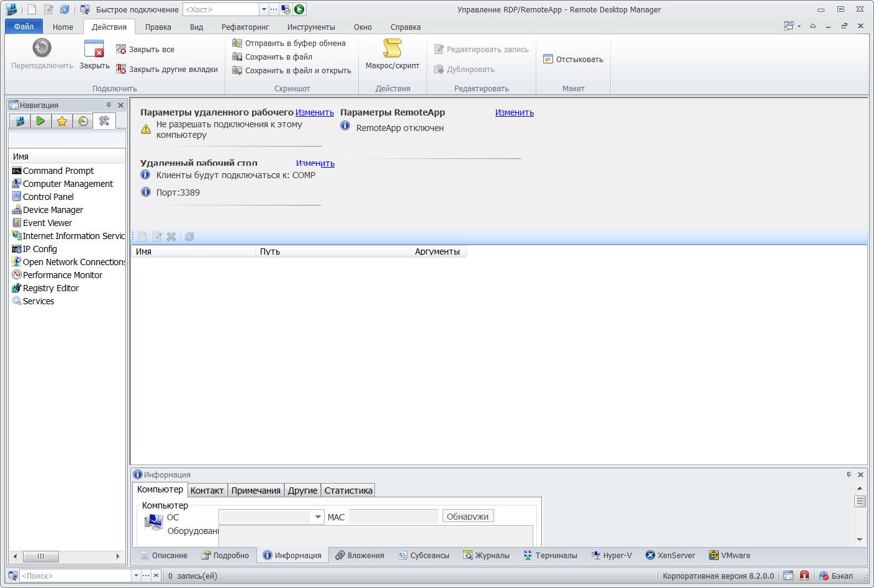
Task: Open the ОС dropdown combo box
Action: click(318, 517)
